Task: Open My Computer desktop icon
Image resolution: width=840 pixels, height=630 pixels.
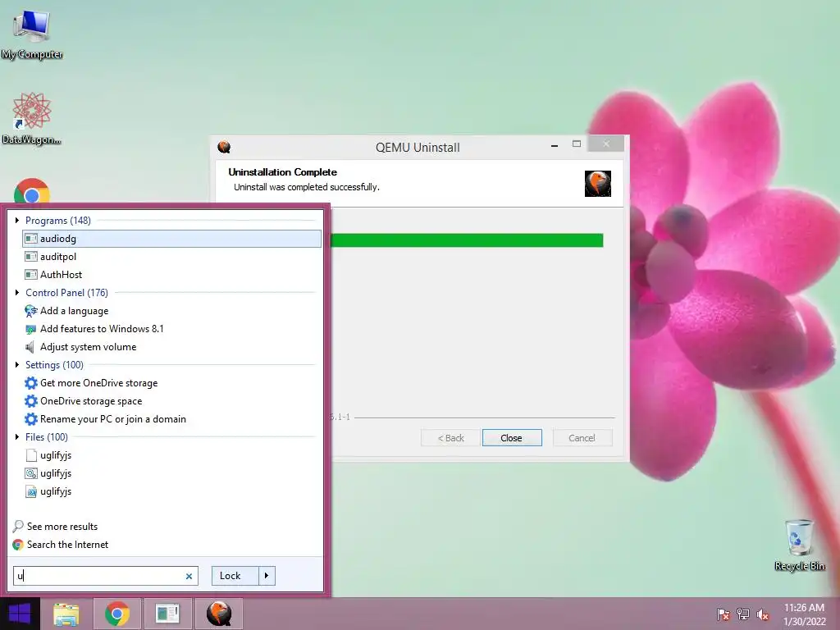Action: pyautogui.click(x=32, y=34)
